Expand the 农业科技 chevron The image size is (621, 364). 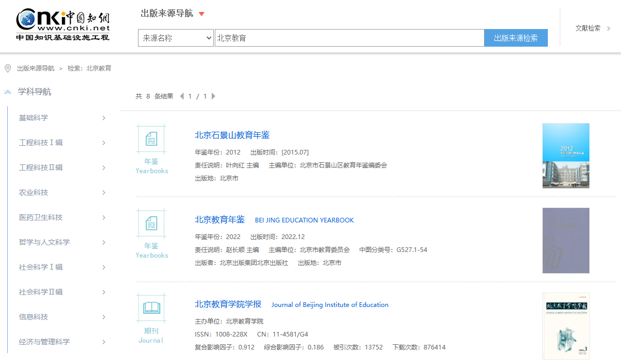[x=104, y=193]
